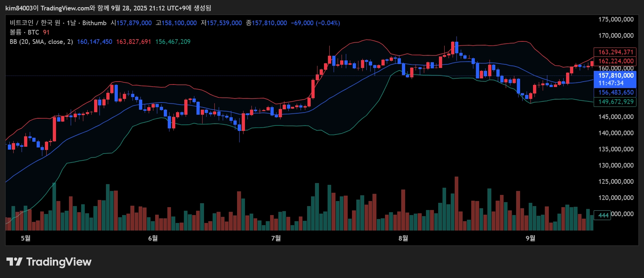Select the 5월 time axis marker

[26, 238]
